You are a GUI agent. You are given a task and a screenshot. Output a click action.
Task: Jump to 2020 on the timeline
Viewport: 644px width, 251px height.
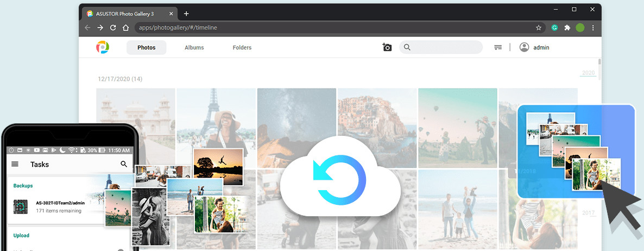(588, 73)
